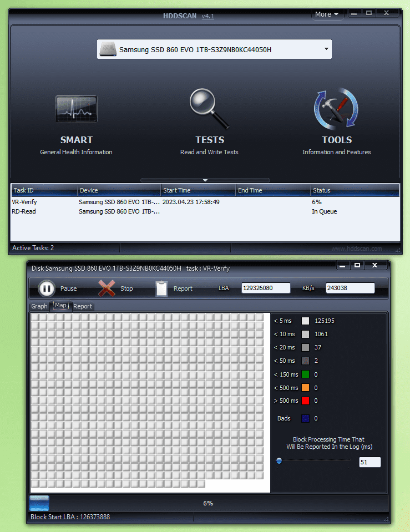Click the SSD drive icon in selector
Viewport: 410px width, 532px height.
[x=108, y=49]
